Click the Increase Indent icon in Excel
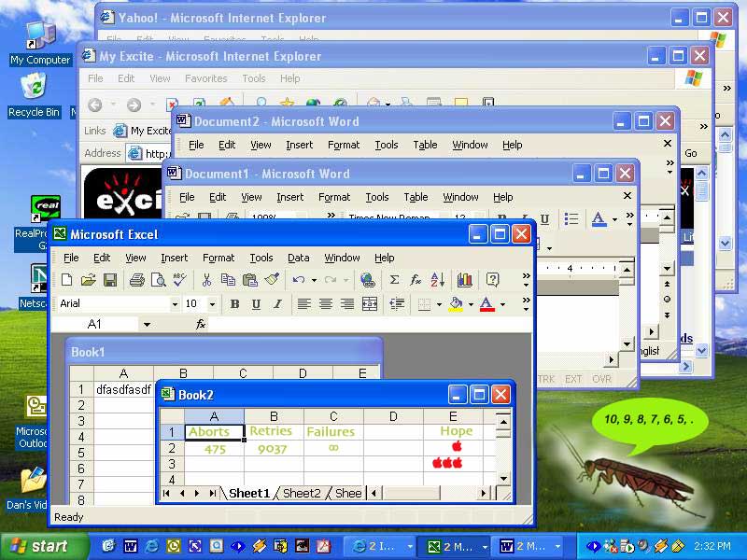 click(396, 304)
